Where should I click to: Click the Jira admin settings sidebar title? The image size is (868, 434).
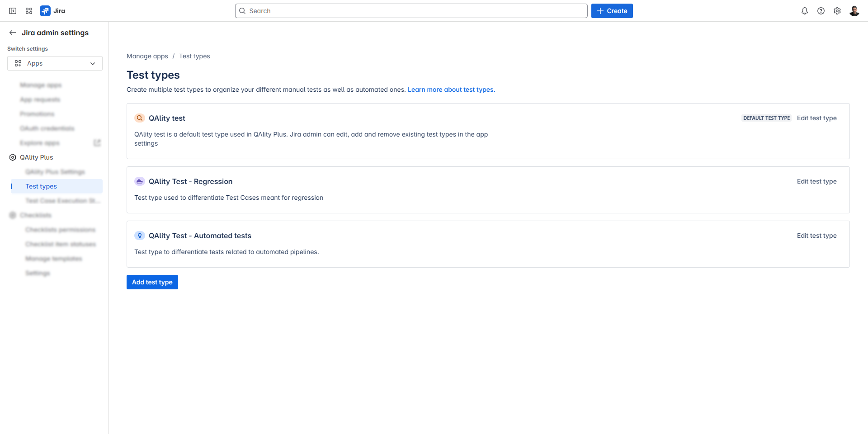(x=55, y=33)
